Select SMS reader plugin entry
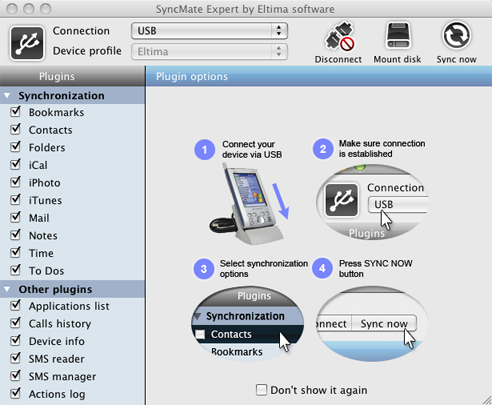The height and width of the screenshot is (405, 492). coord(57,359)
